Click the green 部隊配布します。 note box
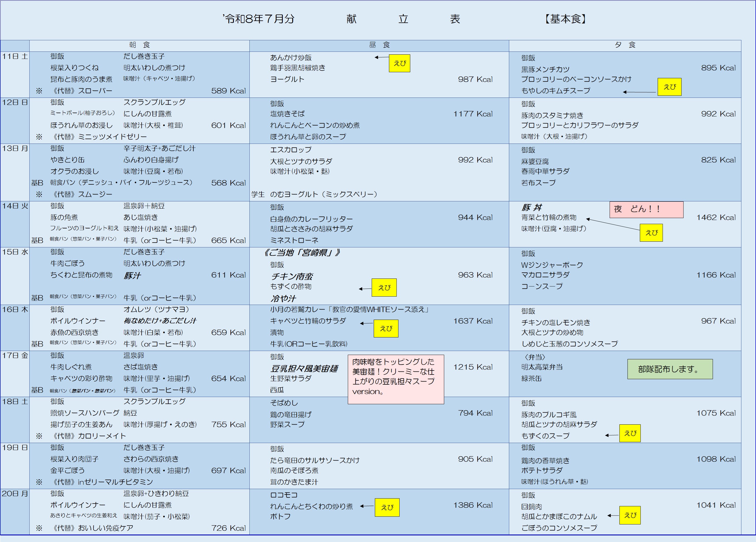Screen dimensions: 756x542 click(x=670, y=369)
